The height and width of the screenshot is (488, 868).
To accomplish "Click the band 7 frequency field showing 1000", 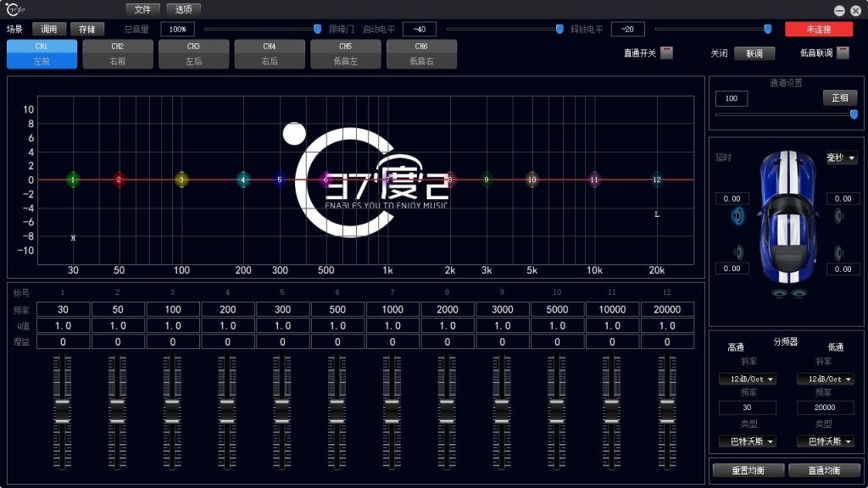I will pyautogui.click(x=392, y=309).
